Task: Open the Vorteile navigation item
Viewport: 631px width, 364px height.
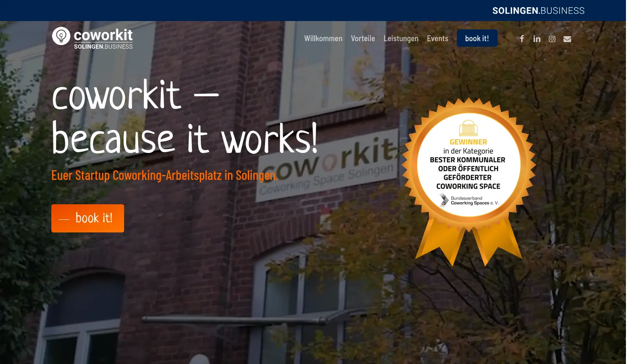Action: tap(363, 39)
